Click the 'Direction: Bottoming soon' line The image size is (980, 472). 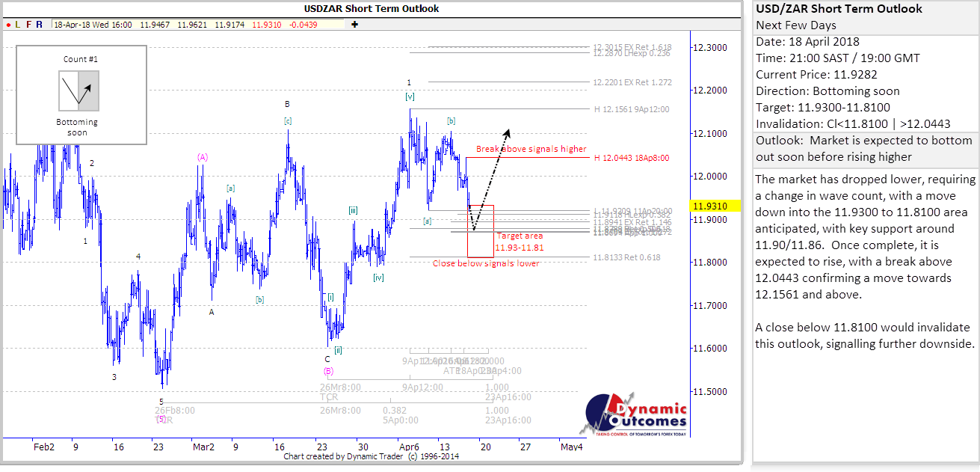coord(828,91)
